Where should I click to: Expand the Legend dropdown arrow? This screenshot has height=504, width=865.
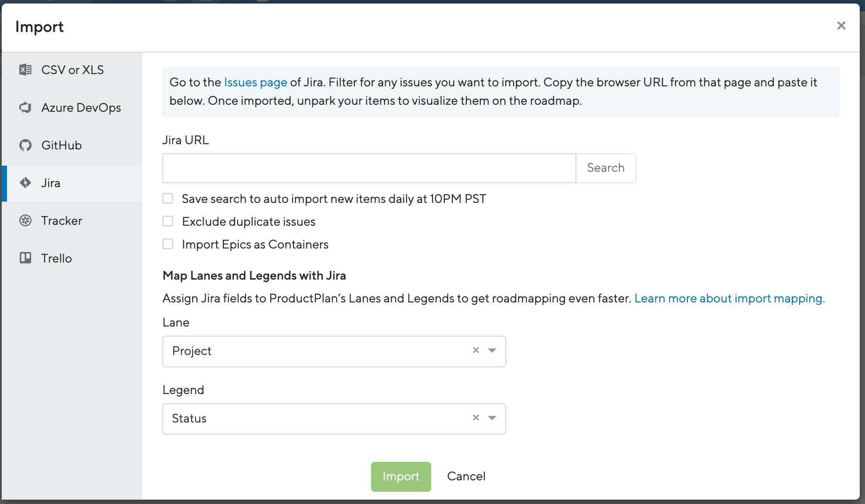[x=492, y=418]
